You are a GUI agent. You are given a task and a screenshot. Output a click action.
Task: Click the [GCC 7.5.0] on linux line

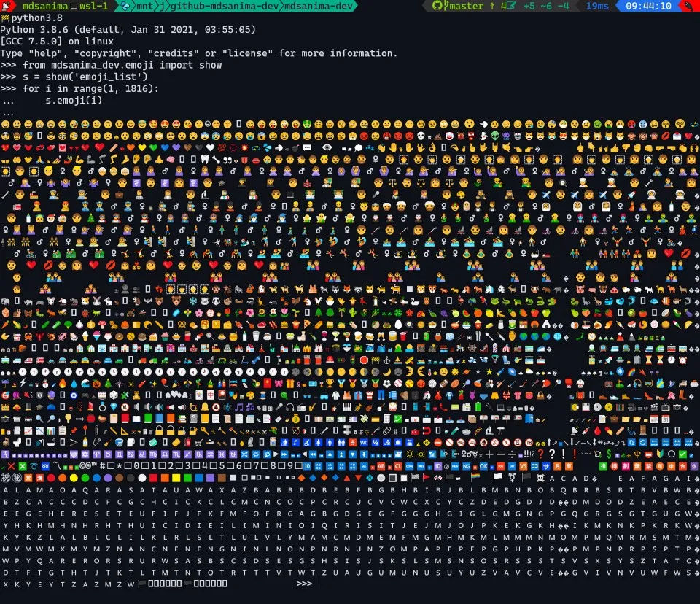pos(57,41)
